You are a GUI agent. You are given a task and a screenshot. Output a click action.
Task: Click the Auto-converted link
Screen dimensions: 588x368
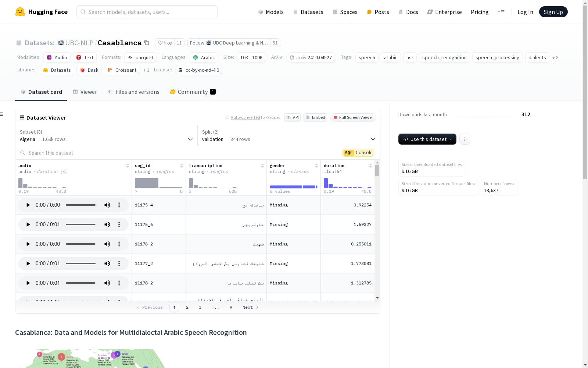click(245, 117)
